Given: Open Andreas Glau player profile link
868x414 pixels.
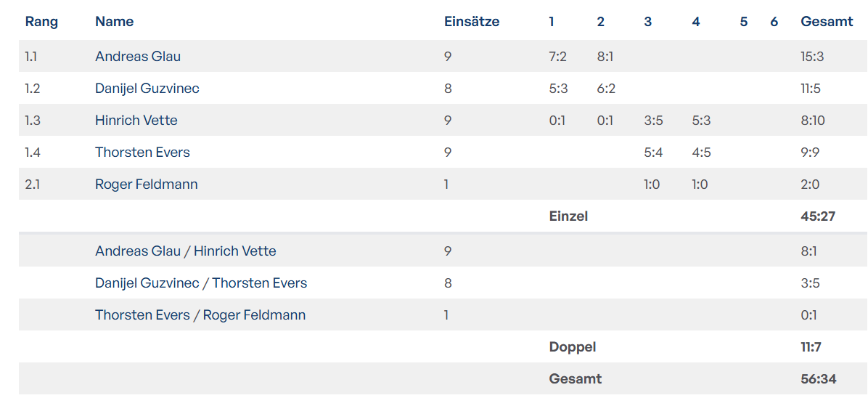Looking at the screenshot, I should [138, 57].
